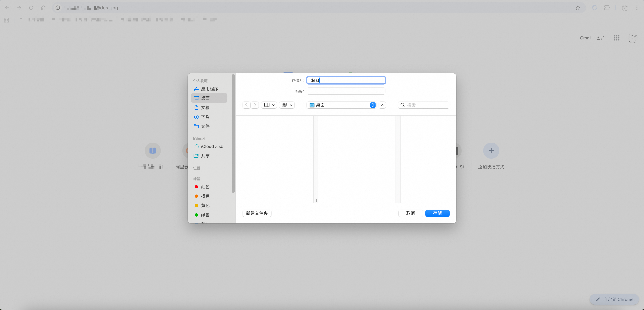Select 共享 shared folder in sidebar

205,156
